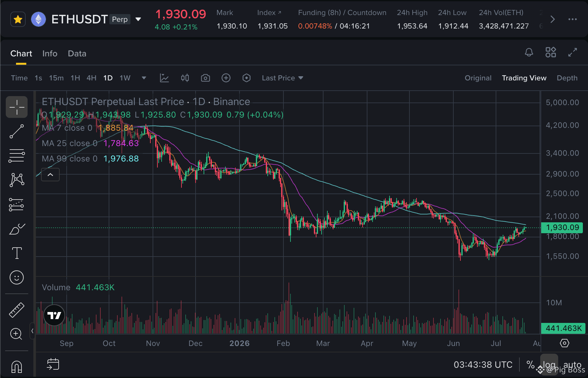Collapse the indicator legend chevron
The height and width of the screenshot is (378, 588).
tap(50, 175)
